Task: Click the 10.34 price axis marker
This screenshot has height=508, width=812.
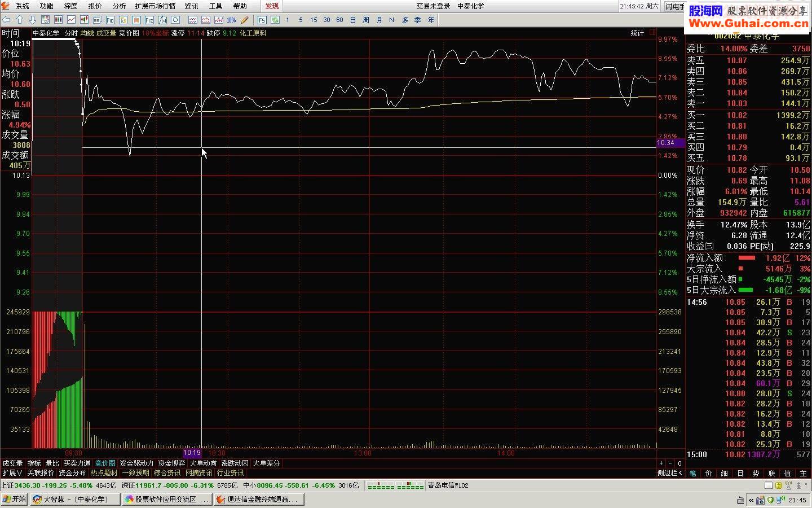Action: [671, 143]
